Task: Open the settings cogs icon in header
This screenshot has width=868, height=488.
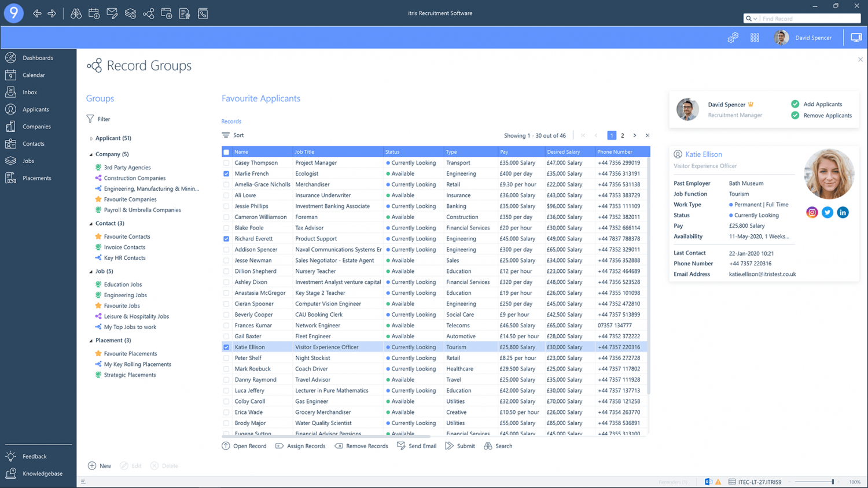Action: tap(733, 38)
